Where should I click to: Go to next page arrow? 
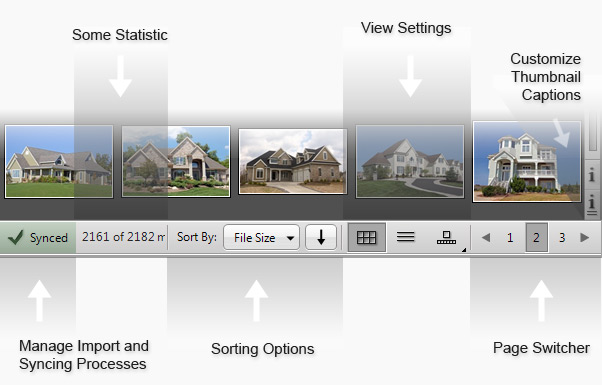click(x=585, y=238)
